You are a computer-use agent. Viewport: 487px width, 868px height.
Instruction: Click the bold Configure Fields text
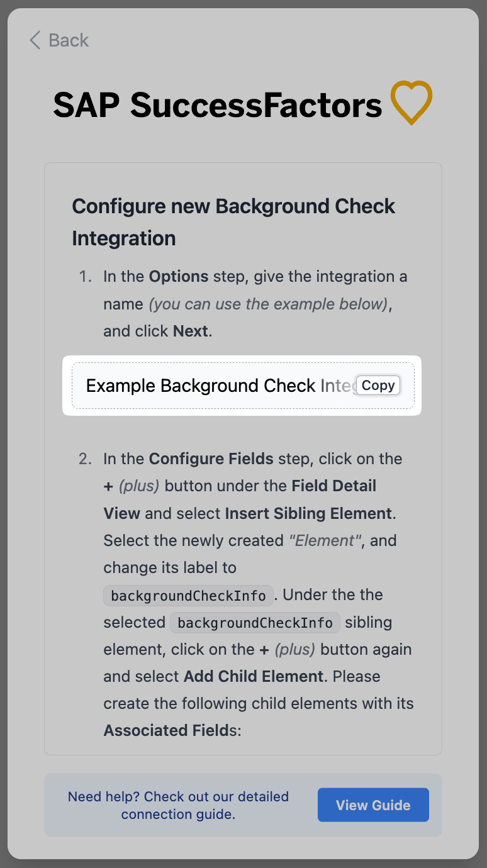pyautogui.click(x=211, y=459)
